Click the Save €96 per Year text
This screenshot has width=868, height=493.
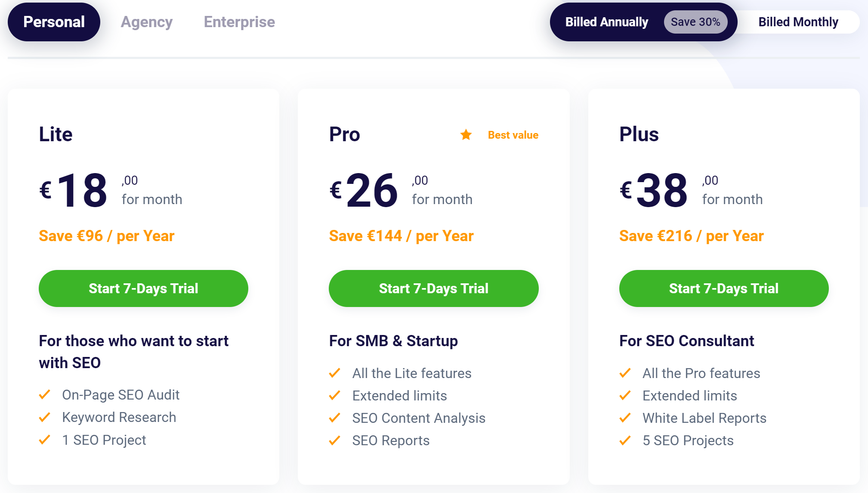click(106, 236)
